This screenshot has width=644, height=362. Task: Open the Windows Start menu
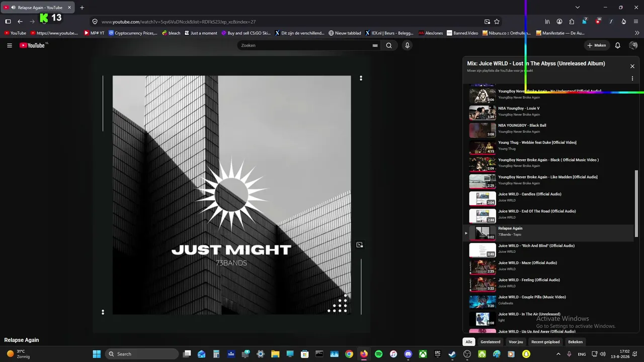coord(97,354)
